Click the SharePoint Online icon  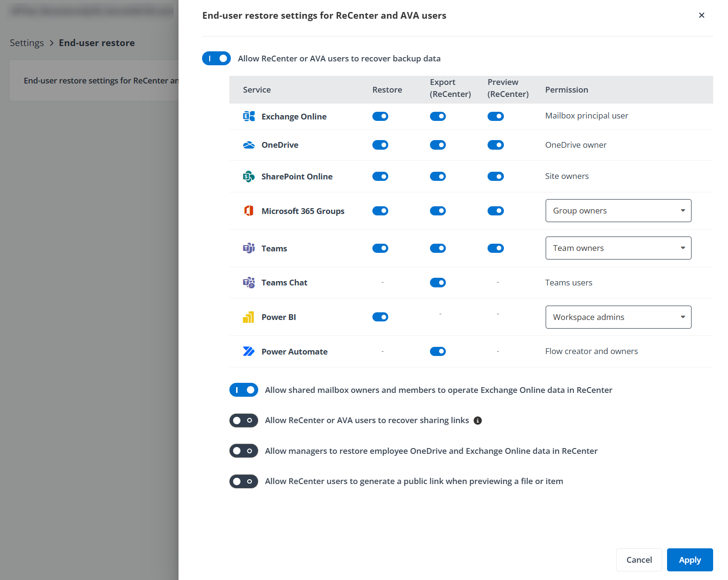coord(249,176)
